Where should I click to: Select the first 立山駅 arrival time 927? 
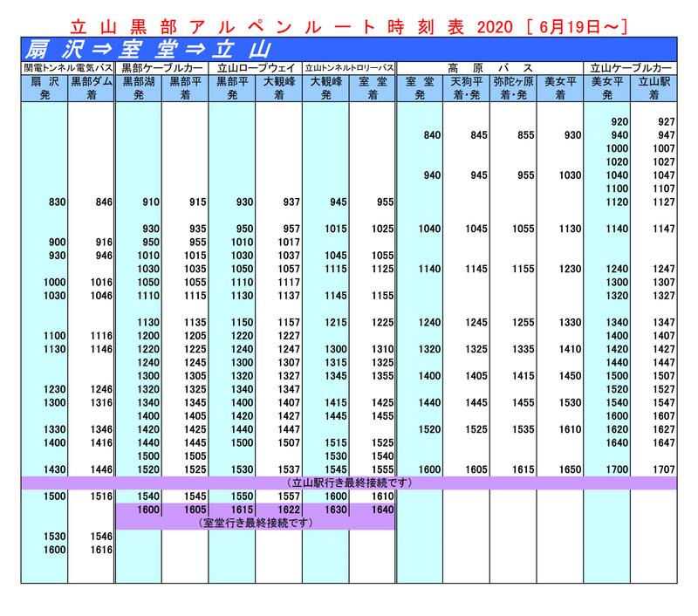tap(667, 122)
